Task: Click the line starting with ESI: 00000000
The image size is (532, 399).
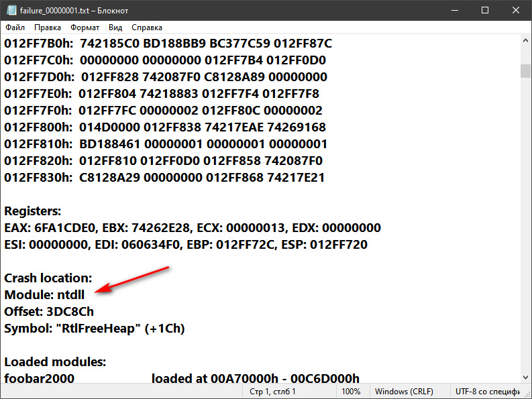Action: point(186,244)
